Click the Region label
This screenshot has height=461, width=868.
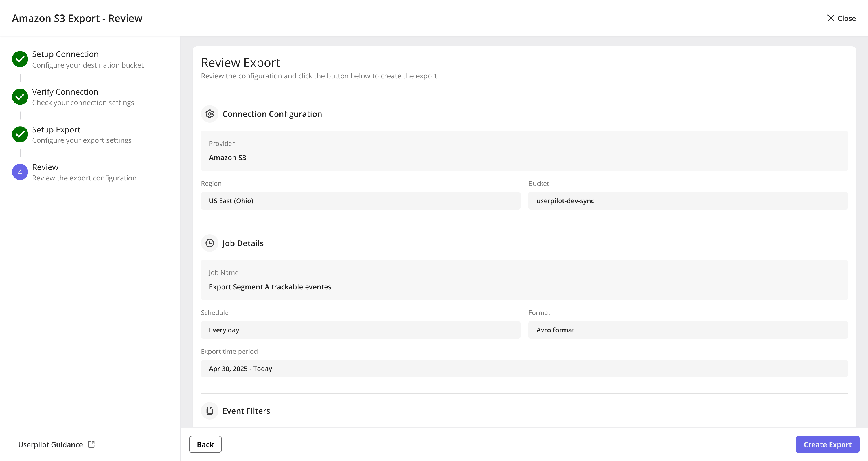pos(211,184)
